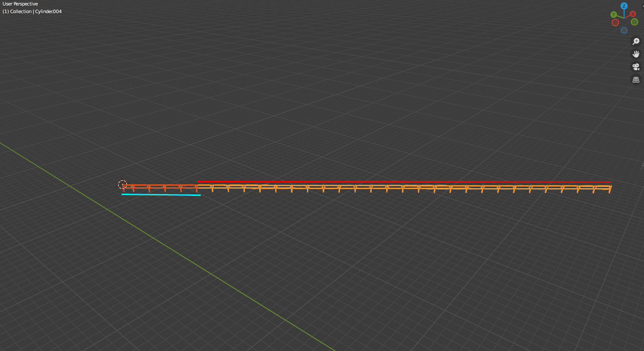Select the lighter orange fence array
This screenshot has height=351, width=644.
402,186
